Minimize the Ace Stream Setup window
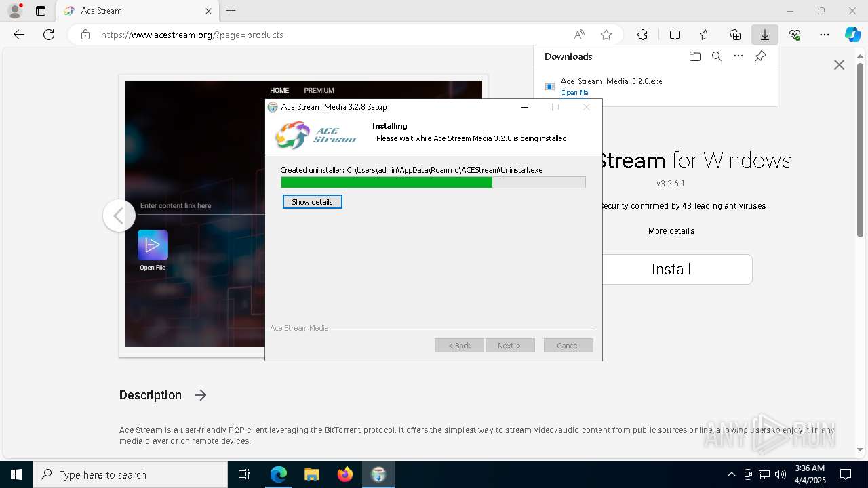The height and width of the screenshot is (488, 868). (x=525, y=107)
